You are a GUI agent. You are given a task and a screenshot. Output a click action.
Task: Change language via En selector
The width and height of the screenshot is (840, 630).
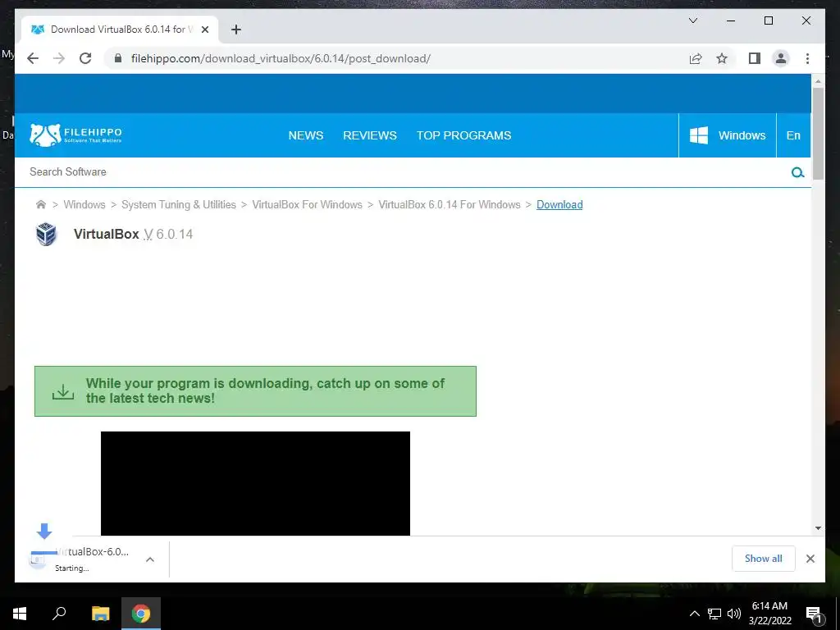pos(793,135)
